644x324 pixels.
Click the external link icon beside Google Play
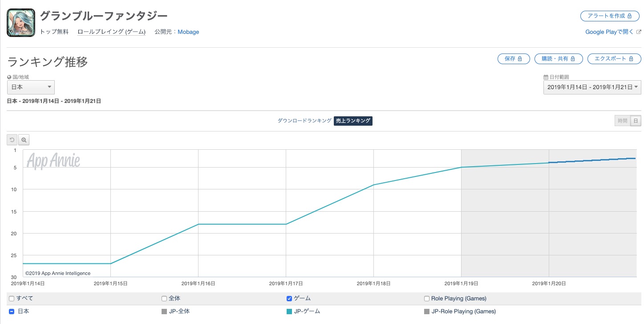tap(639, 32)
